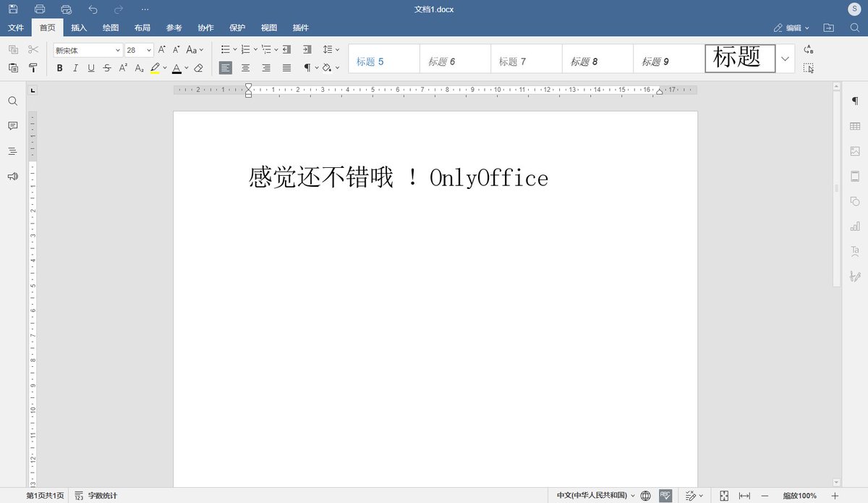Apply the 标题 5 style
This screenshot has width=868, height=503.
(384, 59)
